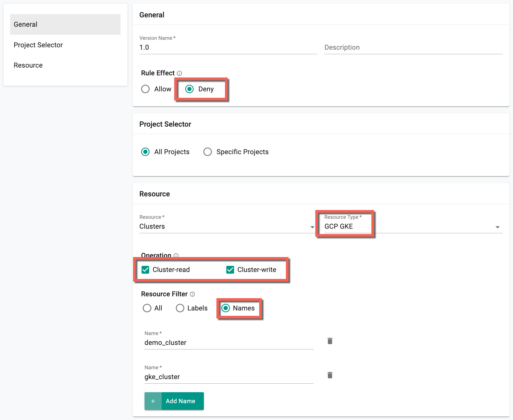The height and width of the screenshot is (420, 513).
Task: Select the Allow rule effect option
Action: [x=146, y=89]
